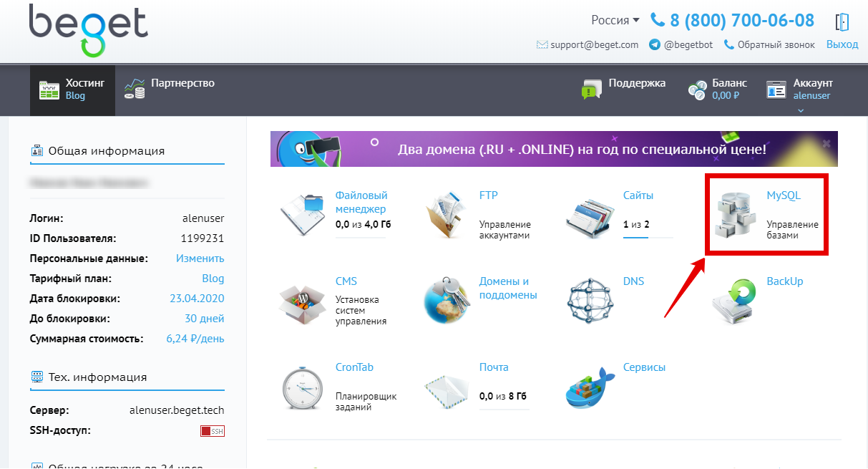The width and height of the screenshot is (868, 469).
Task: Click the alenuser.beget.tech server name
Action: click(x=177, y=410)
